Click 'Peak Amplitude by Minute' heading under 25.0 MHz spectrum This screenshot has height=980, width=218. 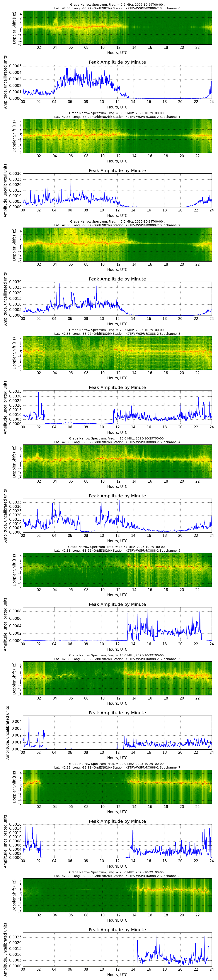point(117,929)
